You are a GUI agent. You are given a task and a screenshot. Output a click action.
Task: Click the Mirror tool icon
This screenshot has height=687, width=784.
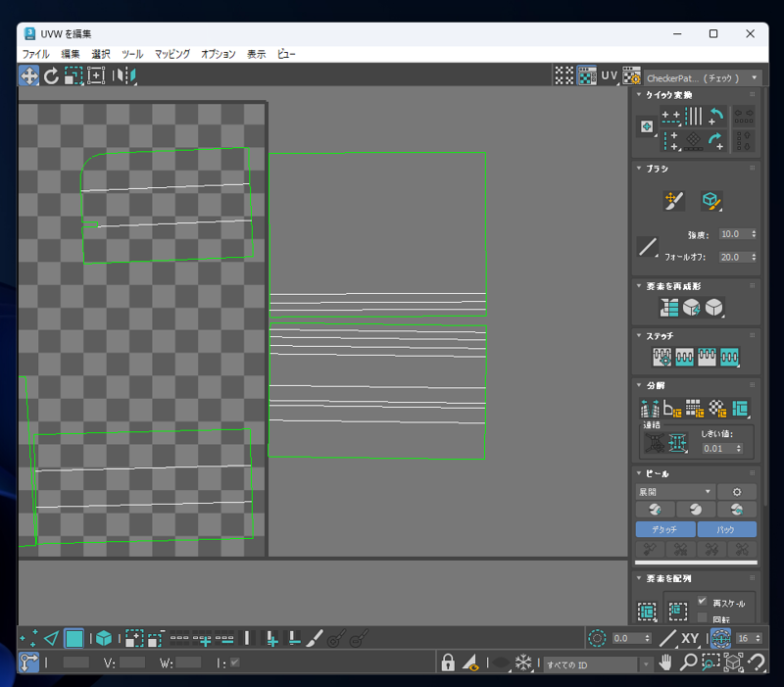pos(124,76)
